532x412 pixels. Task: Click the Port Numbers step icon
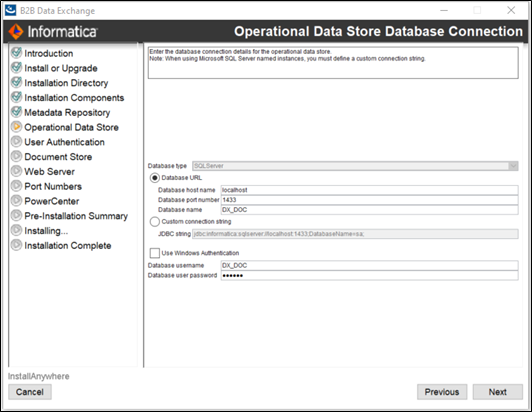tap(16, 186)
